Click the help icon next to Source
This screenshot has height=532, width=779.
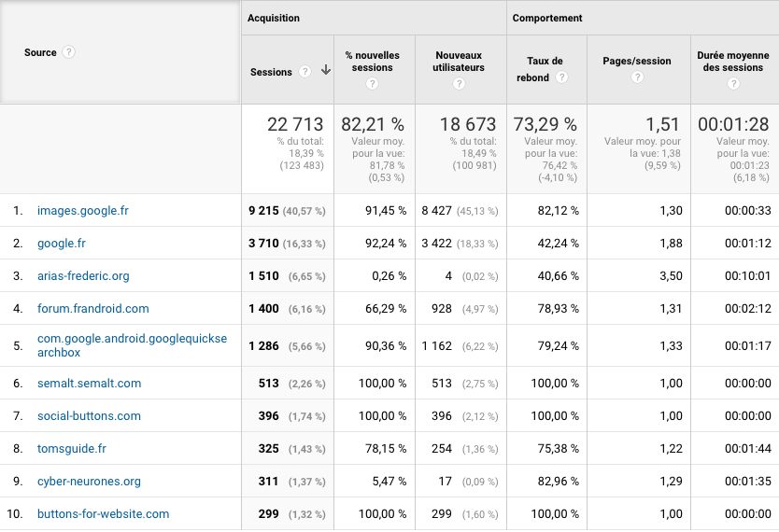coord(69,52)
